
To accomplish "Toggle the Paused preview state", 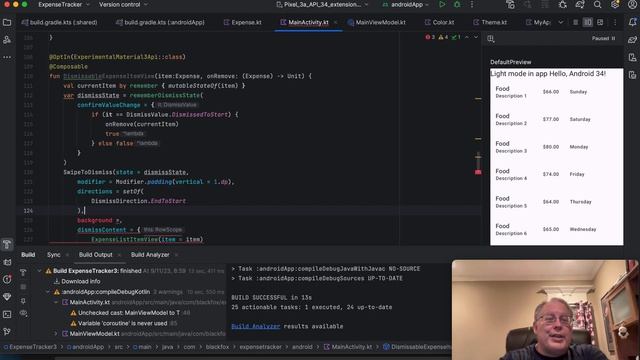I will click(603, 38).
